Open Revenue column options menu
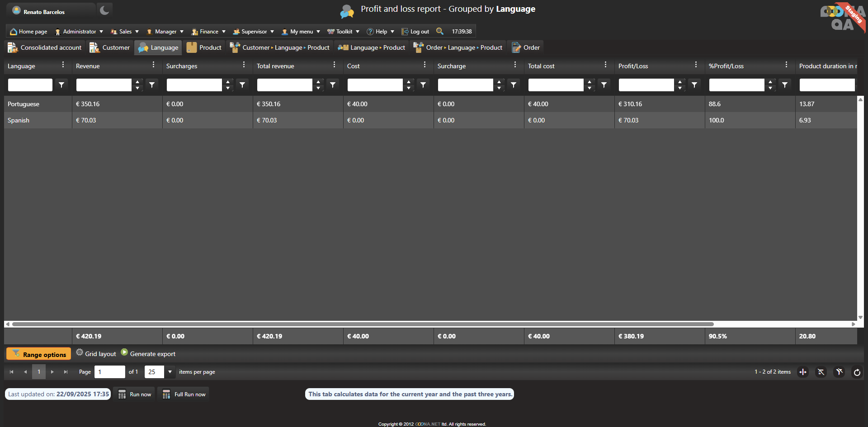The image size is (868, 427). 153,65
